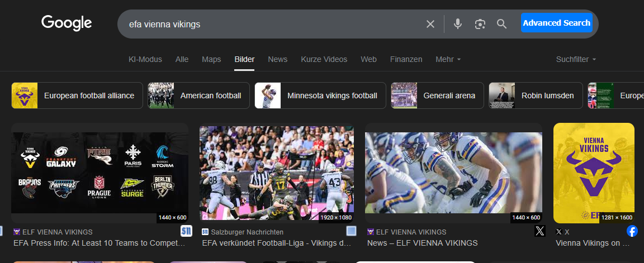
Task: Select Generali arena suggestion chip
Action: pos(437,95)
